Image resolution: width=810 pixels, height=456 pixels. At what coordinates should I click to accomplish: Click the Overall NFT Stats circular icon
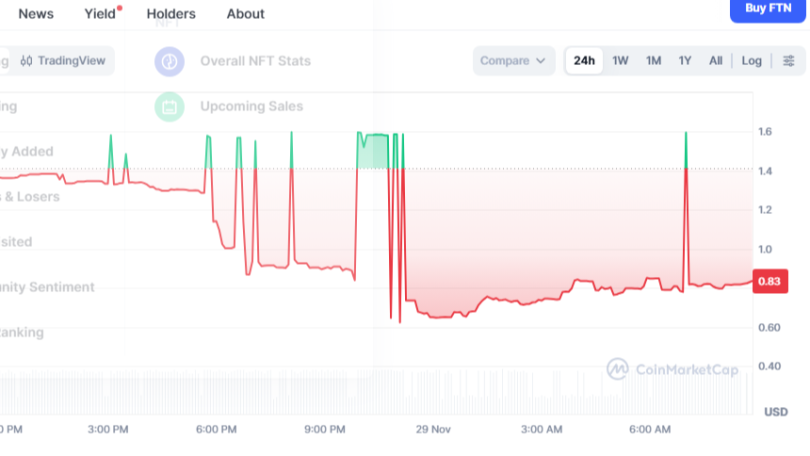(x=169, y=61)
